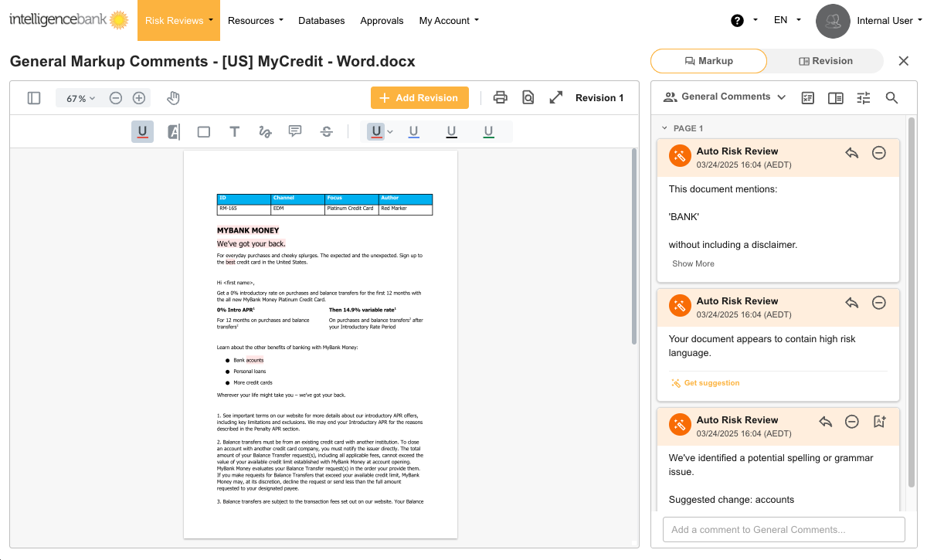This screenshot has width=927, height=560.
Task: Choose the red underline color preset
Action: (x=376, y=132)
